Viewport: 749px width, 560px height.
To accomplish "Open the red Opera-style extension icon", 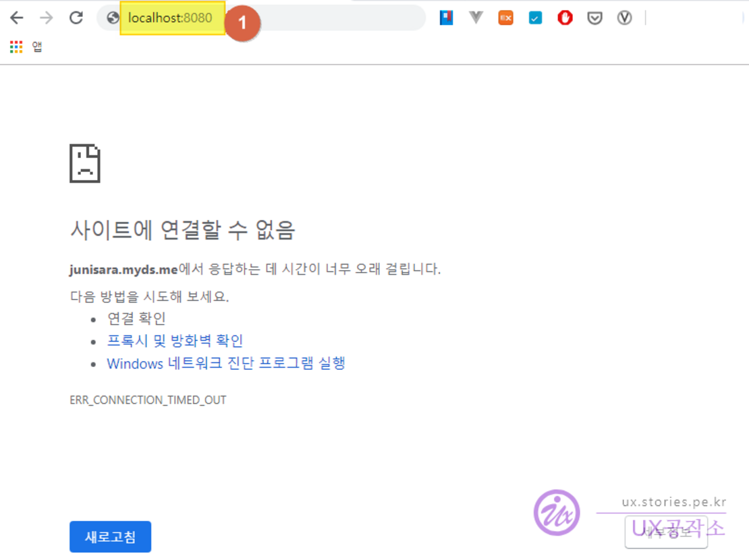I will click(565, 18).
